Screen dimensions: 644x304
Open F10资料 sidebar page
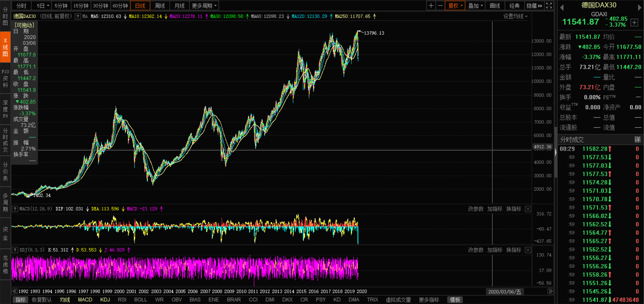coord(5,78)
